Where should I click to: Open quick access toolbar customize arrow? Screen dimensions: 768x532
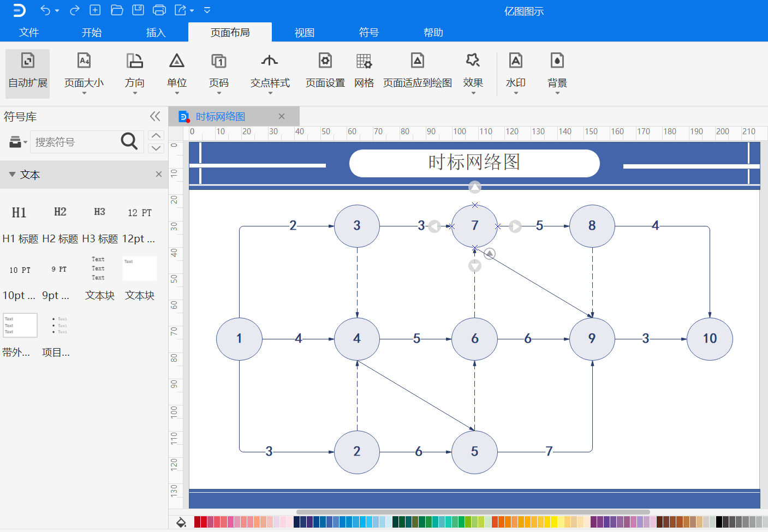coord(207,10)
